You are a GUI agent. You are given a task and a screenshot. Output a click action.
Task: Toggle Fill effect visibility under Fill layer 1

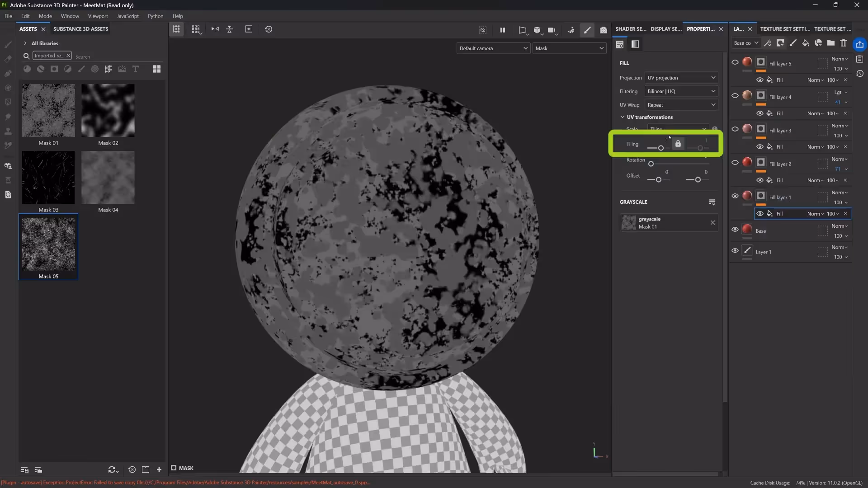pos(760,214)
